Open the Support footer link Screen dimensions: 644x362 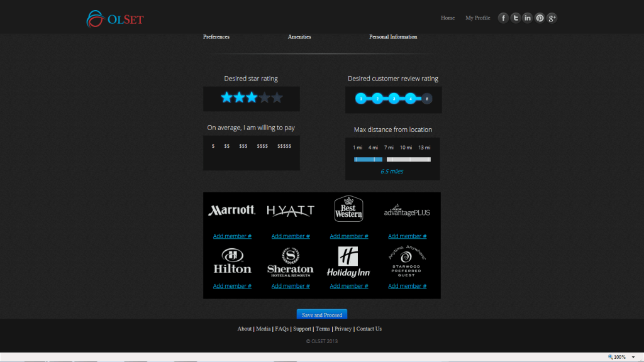coord(302,329)
